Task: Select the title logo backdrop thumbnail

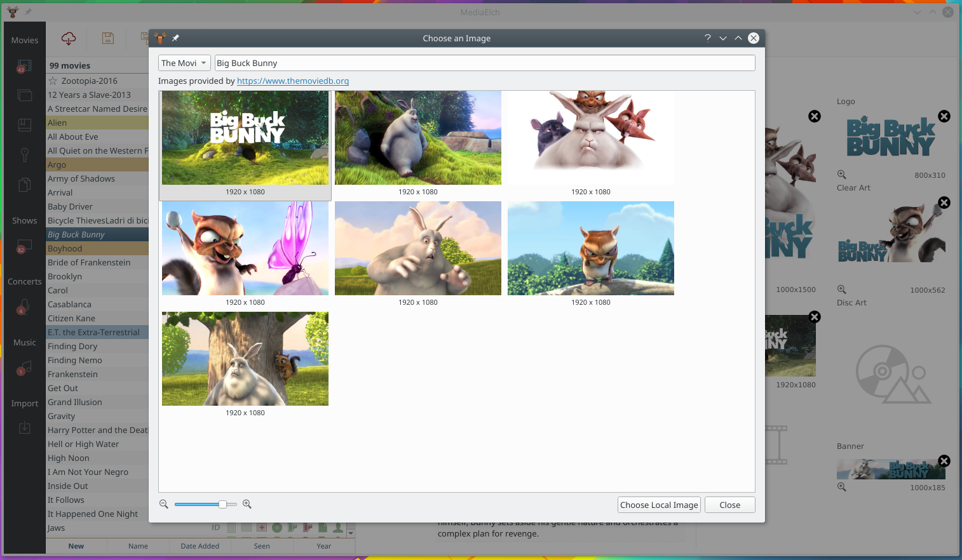Action: click(245, 138)
